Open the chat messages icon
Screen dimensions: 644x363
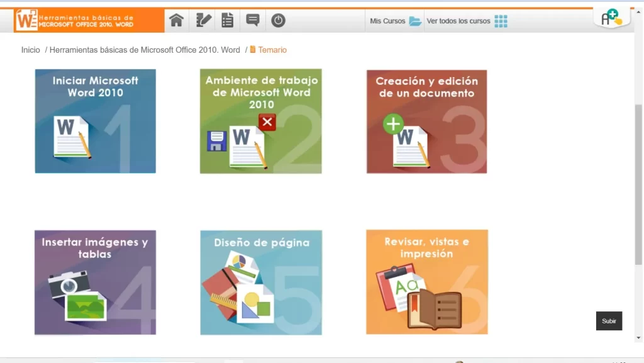(253, 20)
